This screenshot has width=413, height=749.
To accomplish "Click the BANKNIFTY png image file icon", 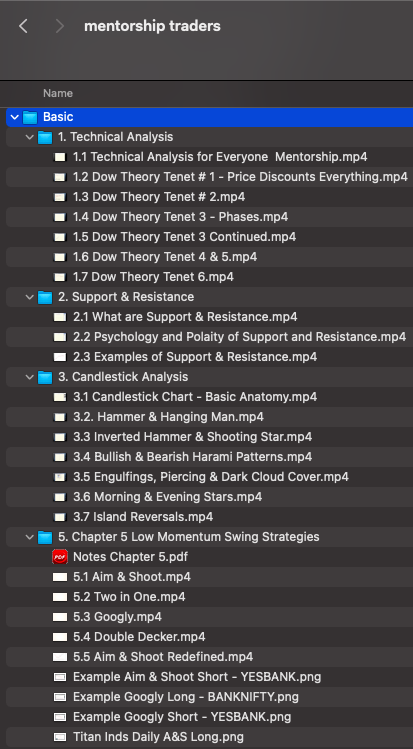I will [60, 697].
